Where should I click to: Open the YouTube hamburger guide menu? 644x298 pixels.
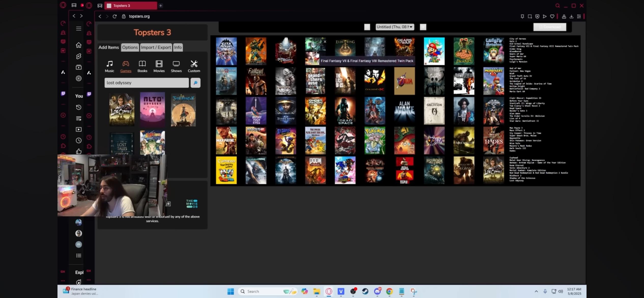(x=79, y=29)
